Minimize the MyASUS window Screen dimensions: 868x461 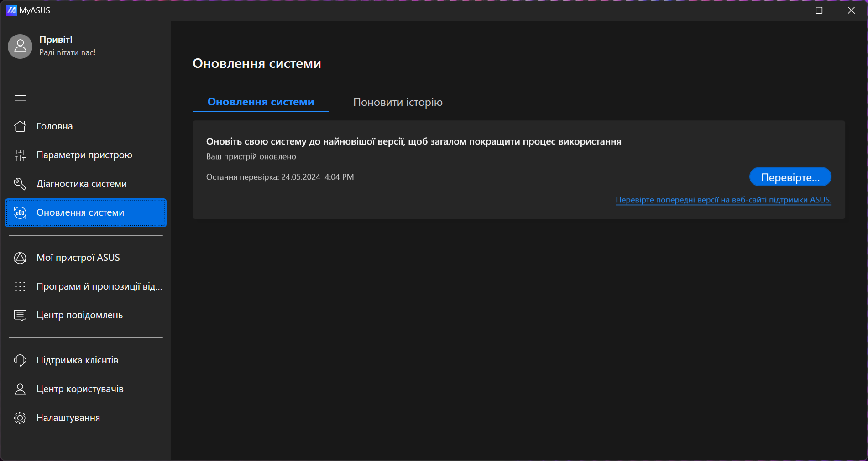pyautogui.click(x=787, y=10)
